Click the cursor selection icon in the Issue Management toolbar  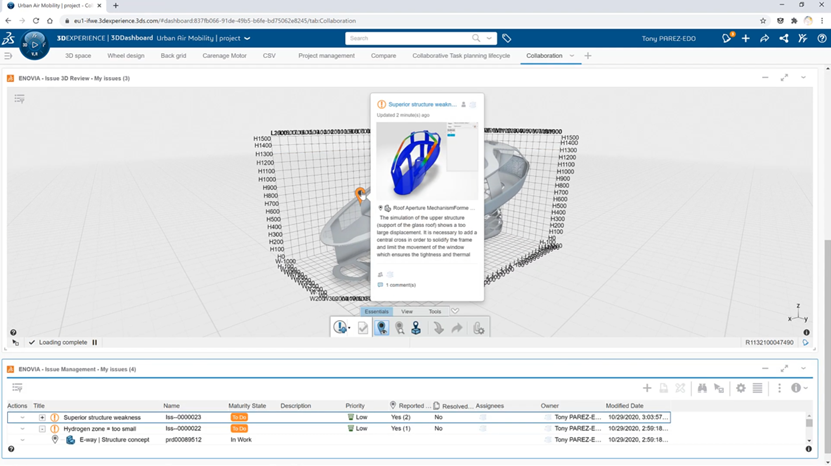pyautogui.click(x=719, y=388)
